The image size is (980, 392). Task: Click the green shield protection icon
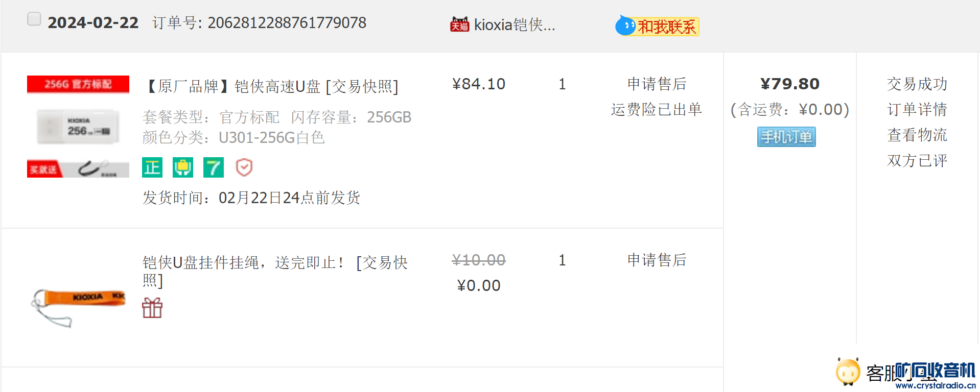click(183, 167)
